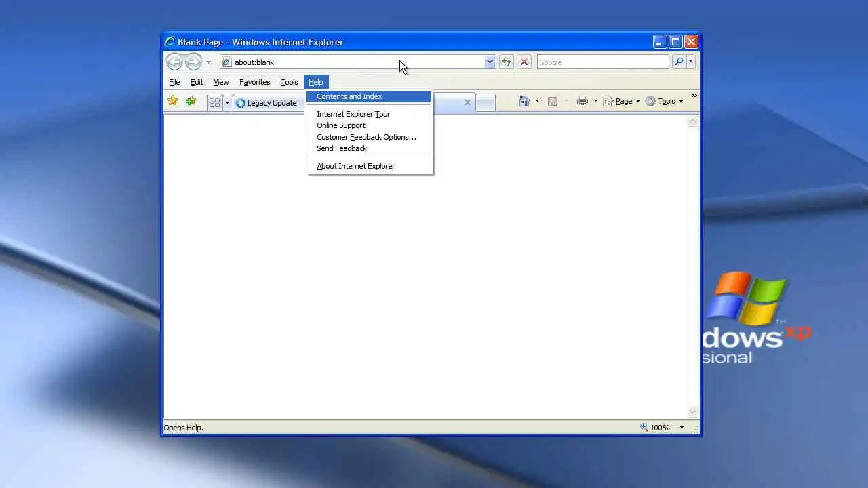Viewport: 868px width, 488px height.
Task: Open the Tools menu in menu bar
Action: click(x=290, y=82)
